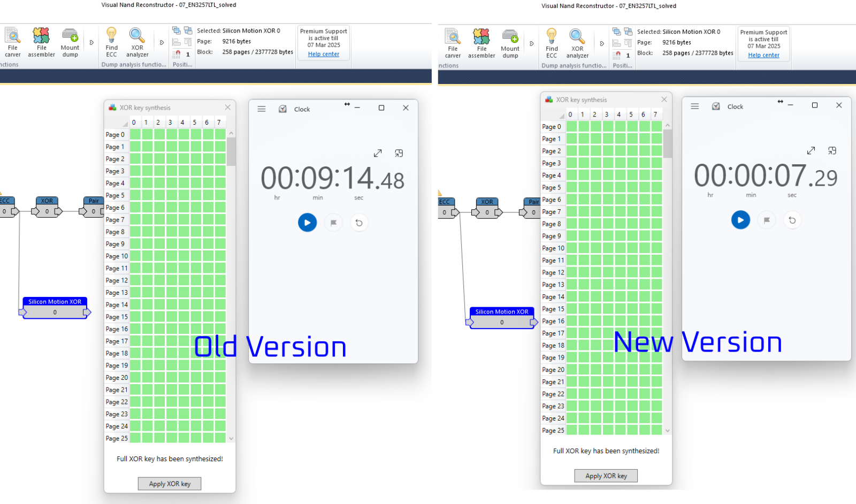Expand the 00:09:14 stopwatch to full view

coord(378,153)
